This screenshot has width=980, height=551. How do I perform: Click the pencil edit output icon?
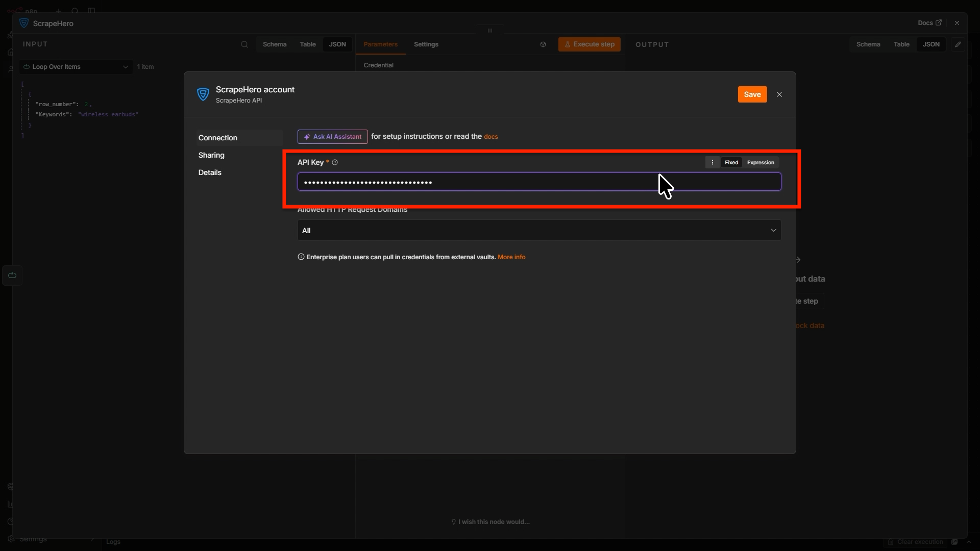(x=958, y=44)
